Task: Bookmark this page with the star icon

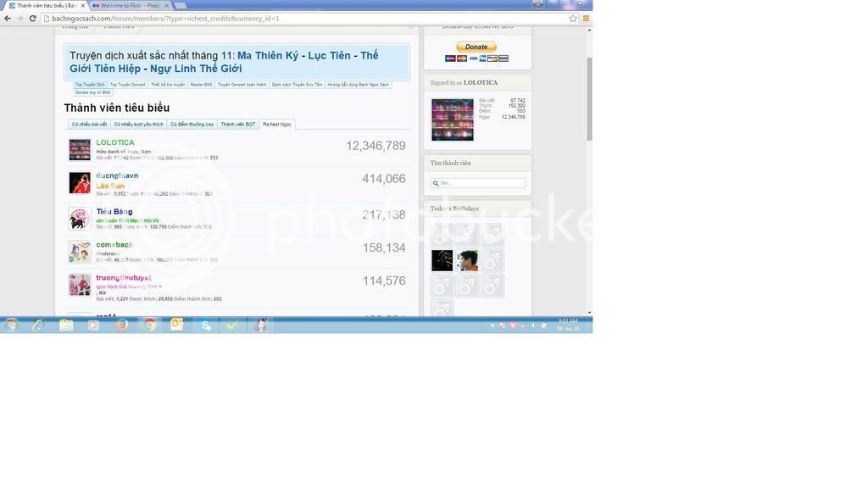Action: point(573,18)
